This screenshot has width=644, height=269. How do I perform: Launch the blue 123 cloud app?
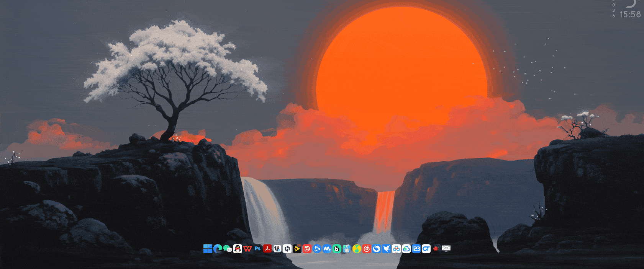[x=416, y=249]
